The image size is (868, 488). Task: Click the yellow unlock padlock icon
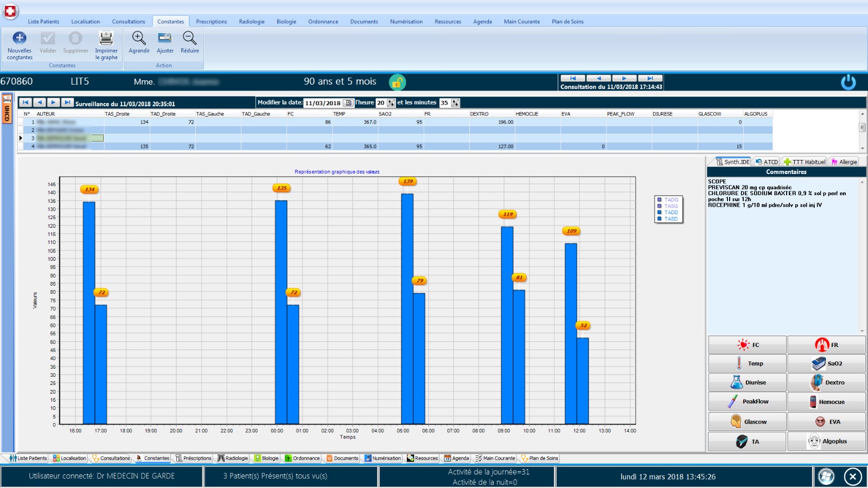click(397, 82)
